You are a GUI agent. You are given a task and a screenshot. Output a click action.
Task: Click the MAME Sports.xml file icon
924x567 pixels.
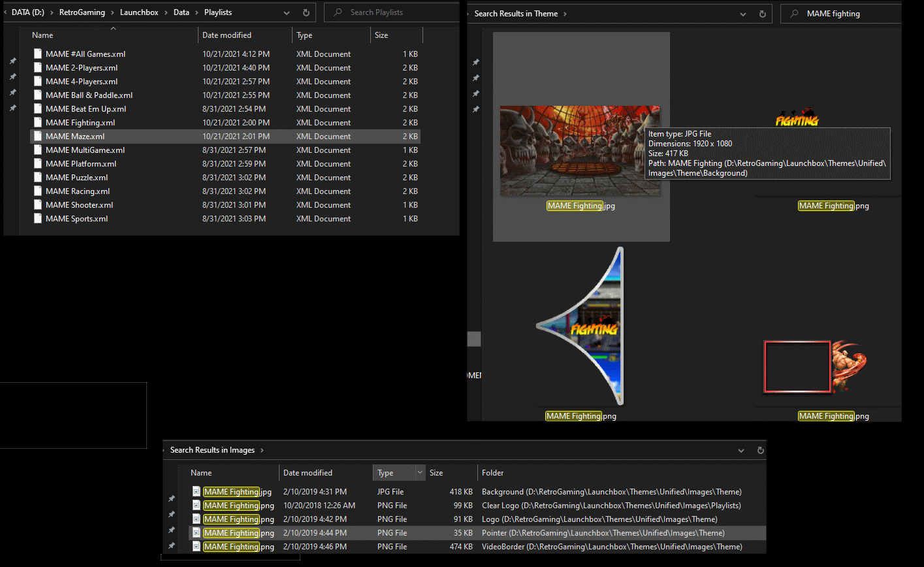[38, 219]
